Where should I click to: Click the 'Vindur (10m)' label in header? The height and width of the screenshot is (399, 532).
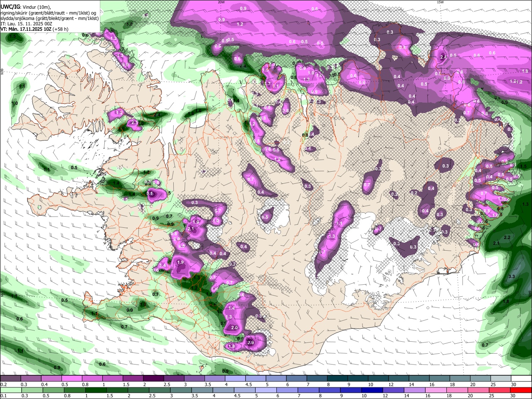click(x=37, y=7)
